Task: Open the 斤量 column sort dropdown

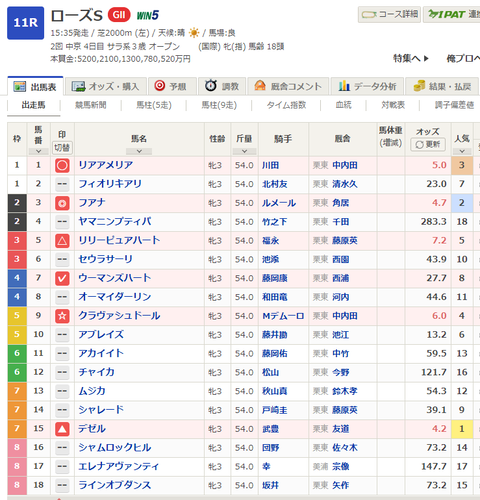Action: pos(244,151)
